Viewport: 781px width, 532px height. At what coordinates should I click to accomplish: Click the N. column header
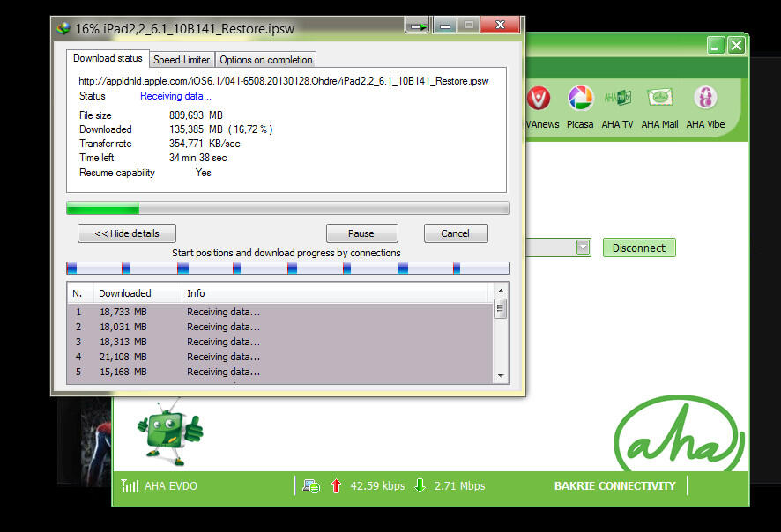(x=80, y=293)
